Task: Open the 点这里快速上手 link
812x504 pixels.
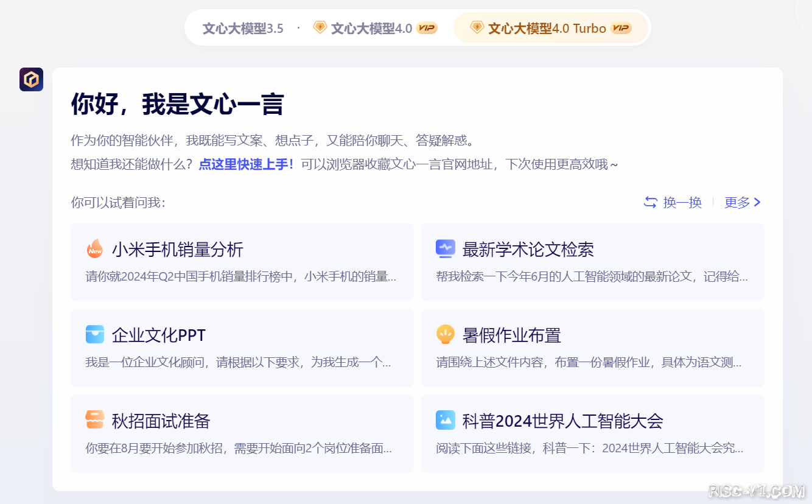Action: (x=247, y=164)
